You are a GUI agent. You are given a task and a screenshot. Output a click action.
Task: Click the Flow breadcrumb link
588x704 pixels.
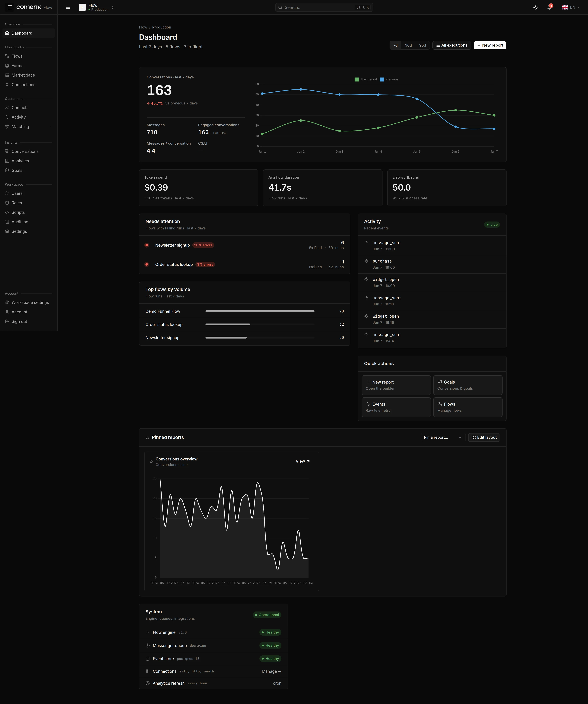click(143, 27)
